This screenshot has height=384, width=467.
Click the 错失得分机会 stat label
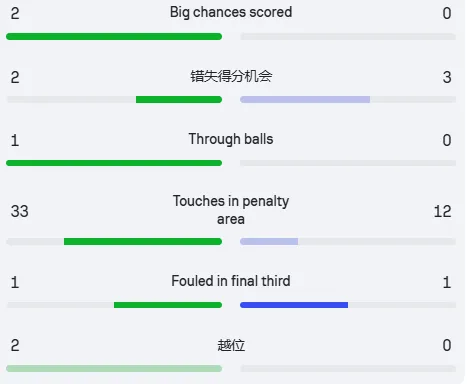231,76
